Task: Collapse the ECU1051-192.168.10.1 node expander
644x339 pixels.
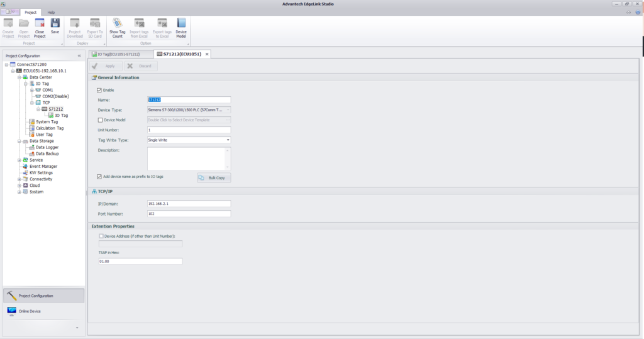Action: coord(13,70)
